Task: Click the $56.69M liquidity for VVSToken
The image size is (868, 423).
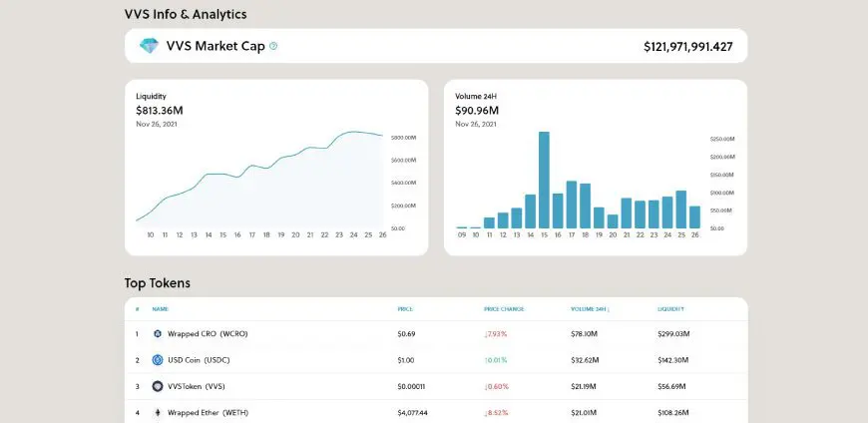Action: (x=671, y=386)
